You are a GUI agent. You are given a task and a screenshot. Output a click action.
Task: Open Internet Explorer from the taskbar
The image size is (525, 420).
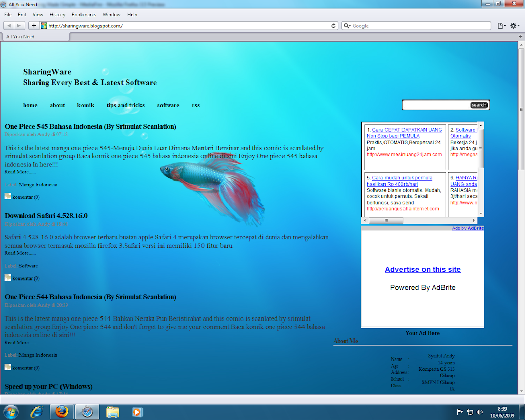(36, 412)
